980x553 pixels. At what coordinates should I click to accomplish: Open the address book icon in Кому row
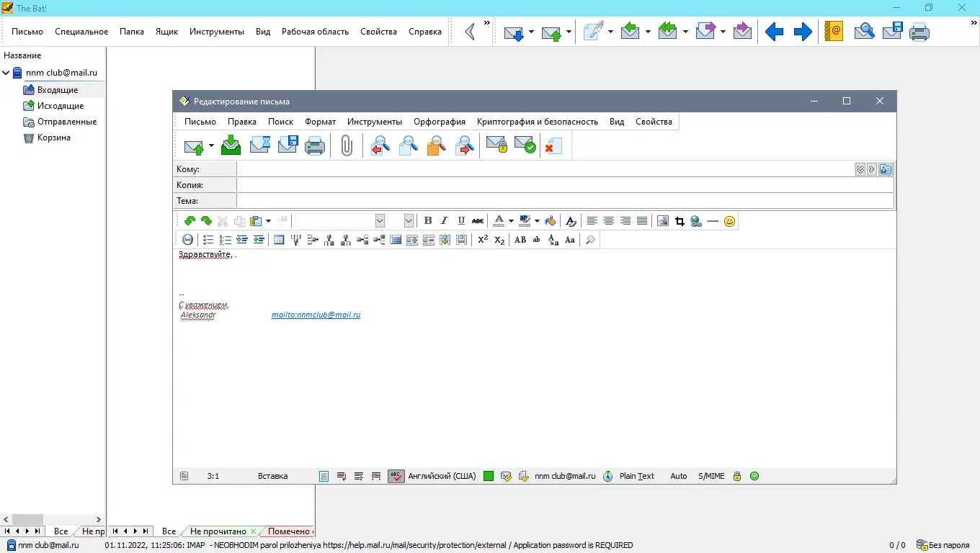886,169
